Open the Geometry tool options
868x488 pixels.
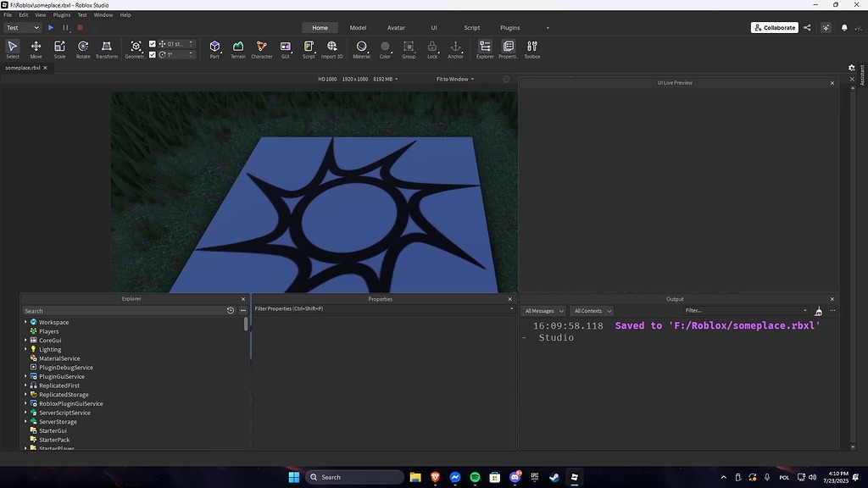coord(136,49)
